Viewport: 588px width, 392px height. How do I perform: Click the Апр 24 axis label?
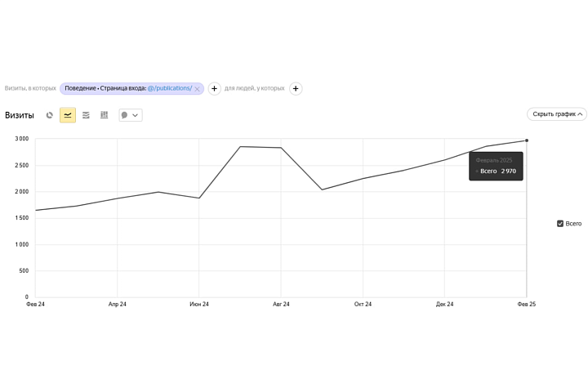point(118,305)
